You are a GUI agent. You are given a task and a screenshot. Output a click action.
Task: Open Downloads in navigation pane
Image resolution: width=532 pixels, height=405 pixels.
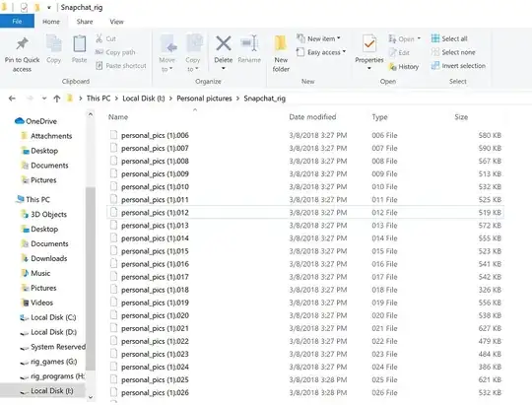click(x=49, y=258)
